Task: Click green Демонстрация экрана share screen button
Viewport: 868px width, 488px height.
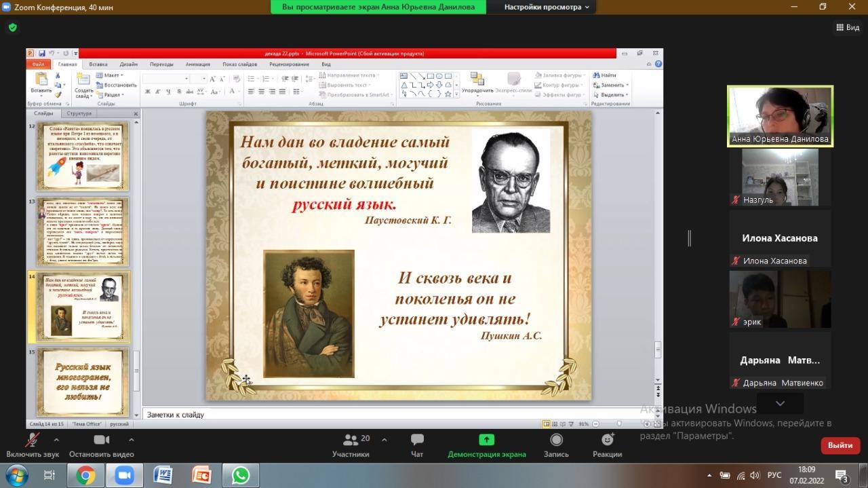Action: [486, 445]
